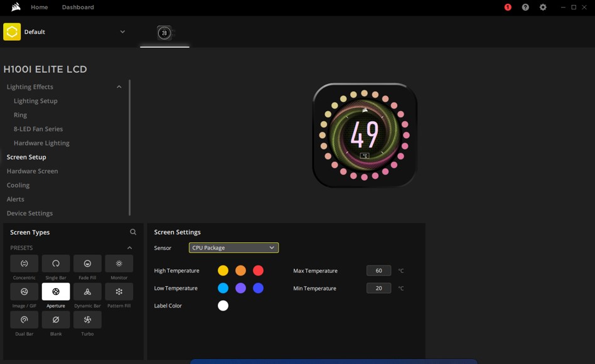Click the sidebar vertical scrollbar
This screenshot has height=364, width=595.
(x=130, y=147)
